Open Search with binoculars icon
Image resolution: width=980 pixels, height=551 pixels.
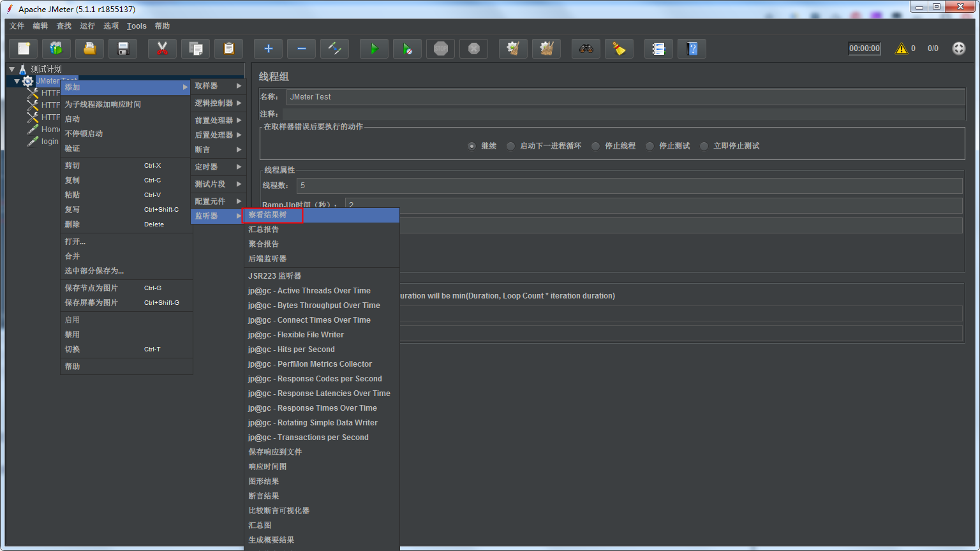tap(586, 48)
